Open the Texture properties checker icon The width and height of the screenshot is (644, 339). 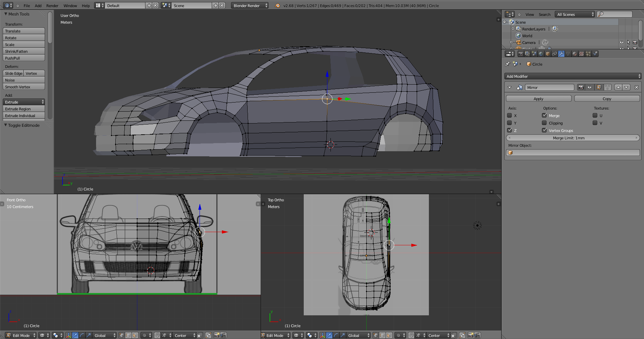581,54
